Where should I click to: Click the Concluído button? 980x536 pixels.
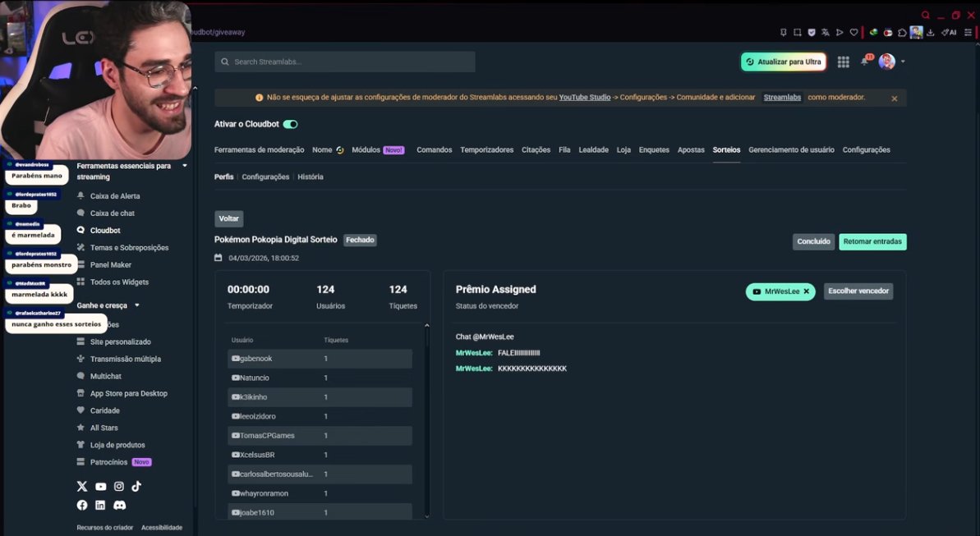coord(813,241)
